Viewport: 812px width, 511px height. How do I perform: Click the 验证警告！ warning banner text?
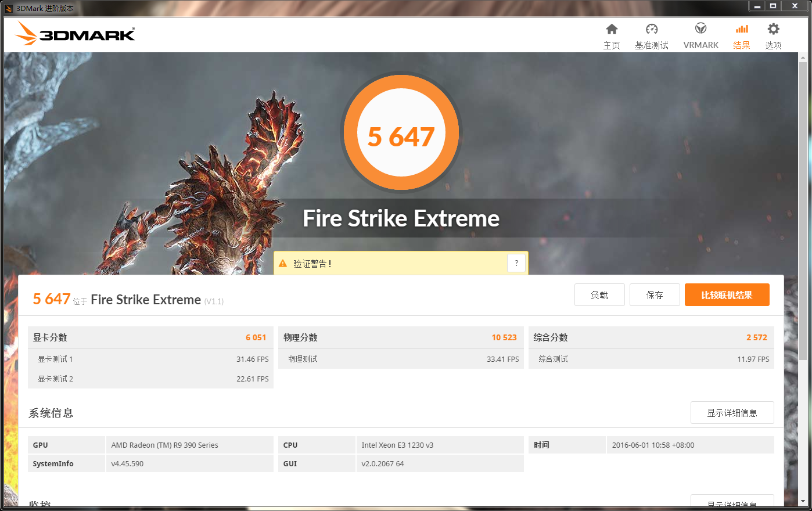312,264
